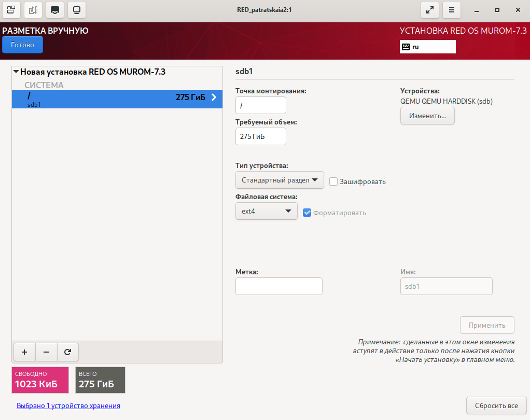Open the Выбрано 1 устройство хранения link
The image size is (530, 420).
[x=68, y=405]
